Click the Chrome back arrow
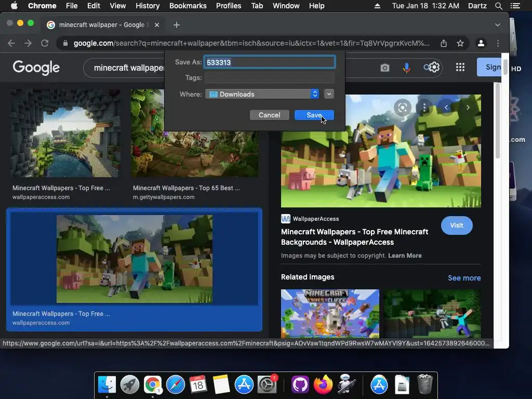 click(x=11, y=43)
